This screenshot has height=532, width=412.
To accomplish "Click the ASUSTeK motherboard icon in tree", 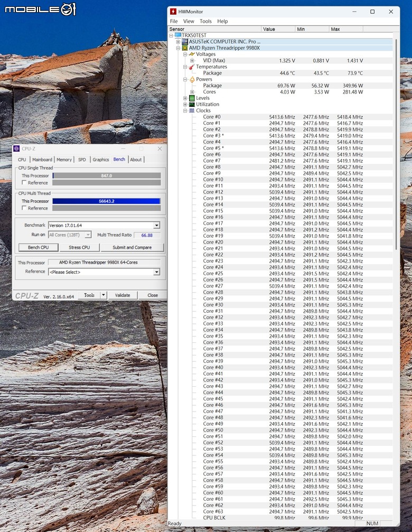I will [185, 41].
